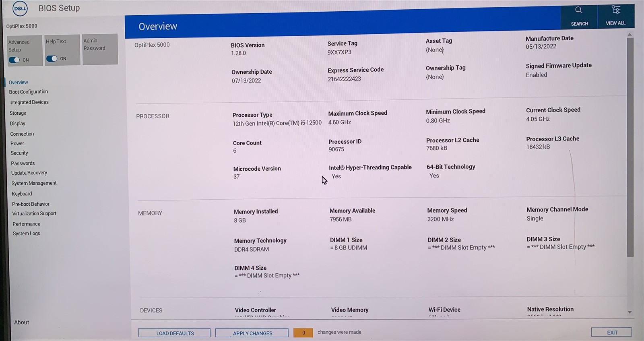
Task: Click Memory Technology DDR4 SDRAM
Action: tap(252, 249)
